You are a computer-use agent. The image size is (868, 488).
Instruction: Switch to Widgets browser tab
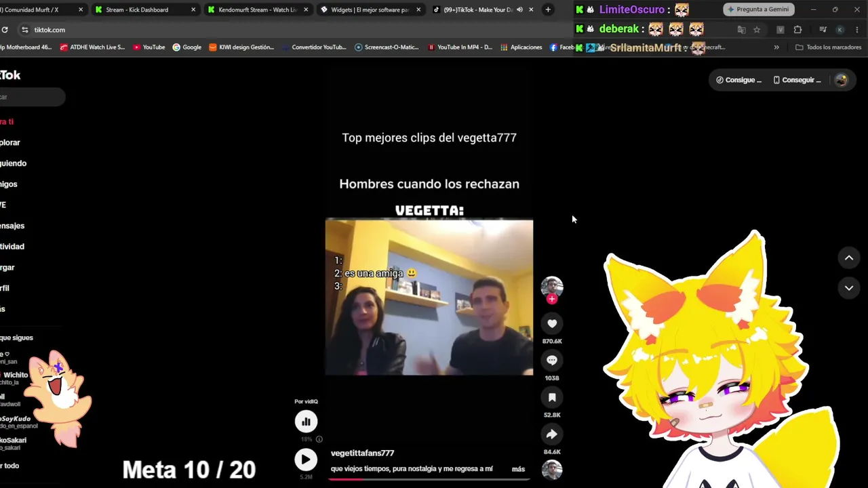coord(370,9)
